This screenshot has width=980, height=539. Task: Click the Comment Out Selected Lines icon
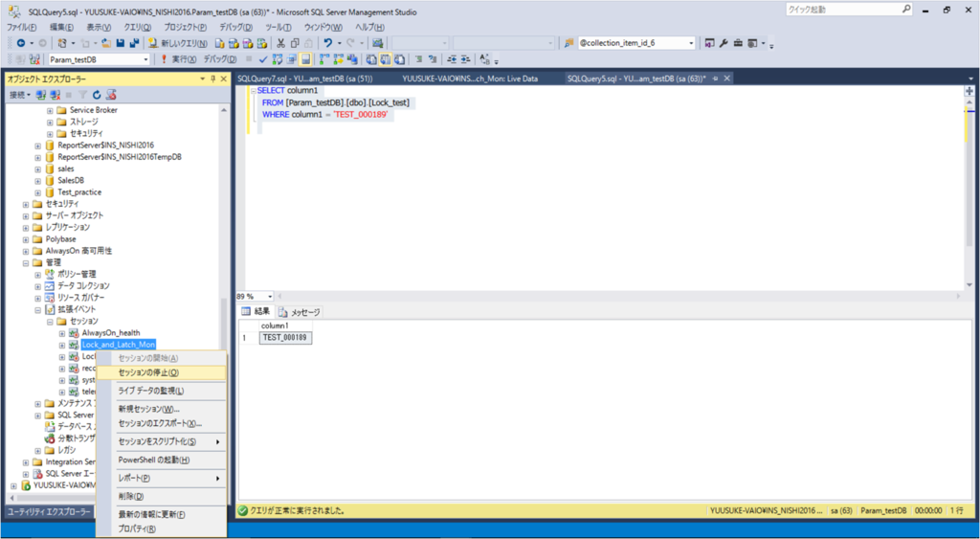417,59
